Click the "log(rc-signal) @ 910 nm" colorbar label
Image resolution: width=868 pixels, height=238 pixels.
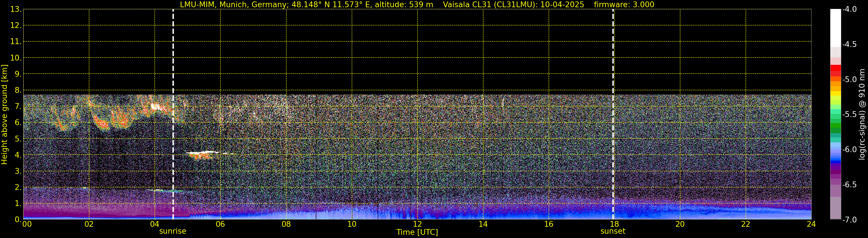(x=862, y=114)
